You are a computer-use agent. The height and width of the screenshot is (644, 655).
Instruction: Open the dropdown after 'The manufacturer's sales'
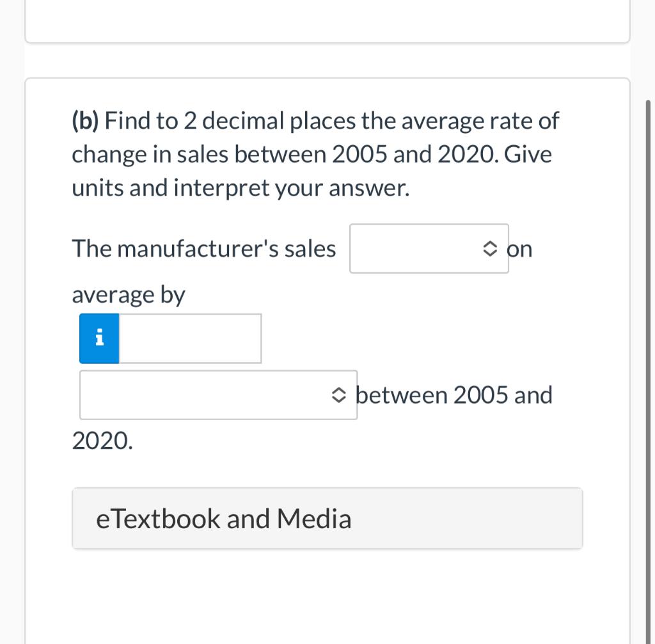point(429,249)
